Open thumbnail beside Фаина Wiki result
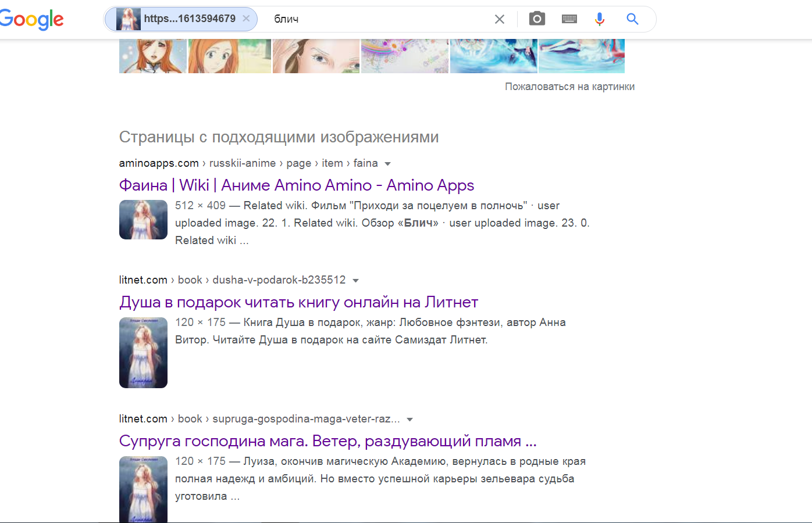 tap(143, 220)
